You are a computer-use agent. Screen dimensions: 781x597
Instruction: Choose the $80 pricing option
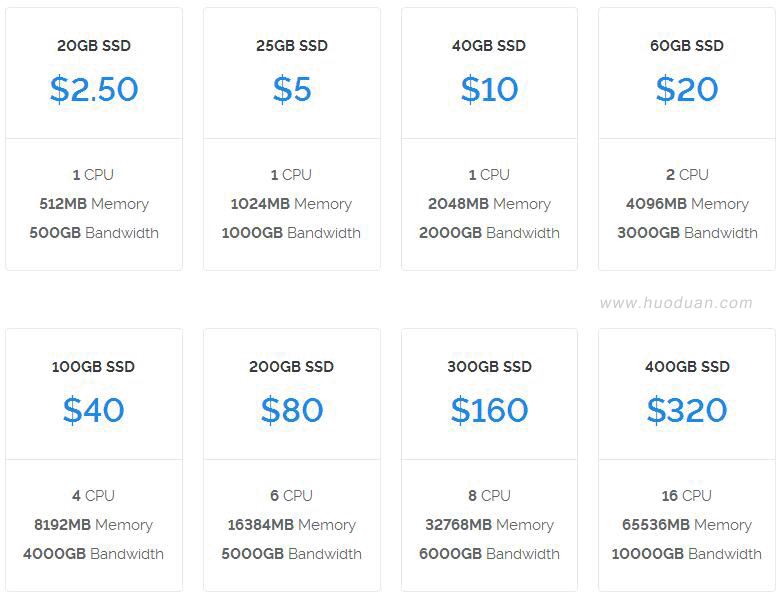[x=292, y=410]
